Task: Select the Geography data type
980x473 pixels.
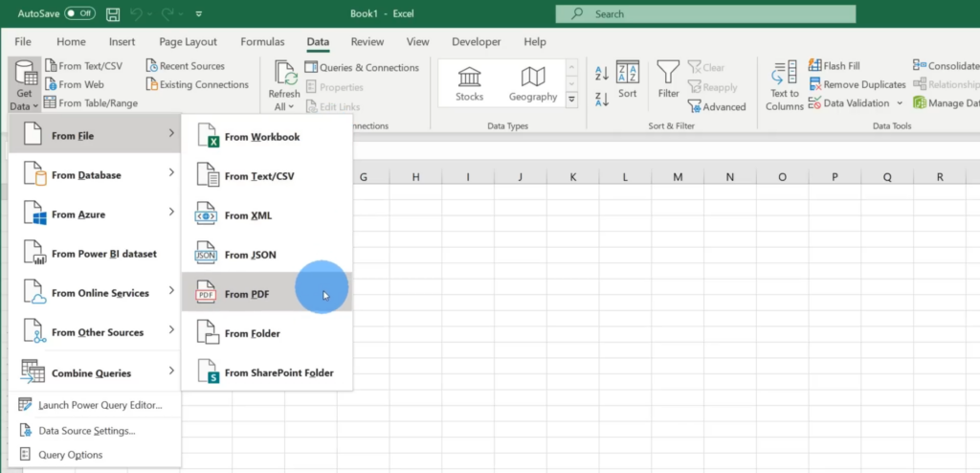Action: (x=533, y=84)
